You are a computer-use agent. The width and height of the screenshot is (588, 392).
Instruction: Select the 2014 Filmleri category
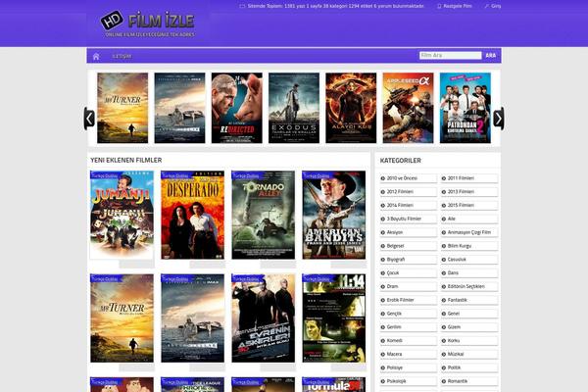(x=409, y=205)
